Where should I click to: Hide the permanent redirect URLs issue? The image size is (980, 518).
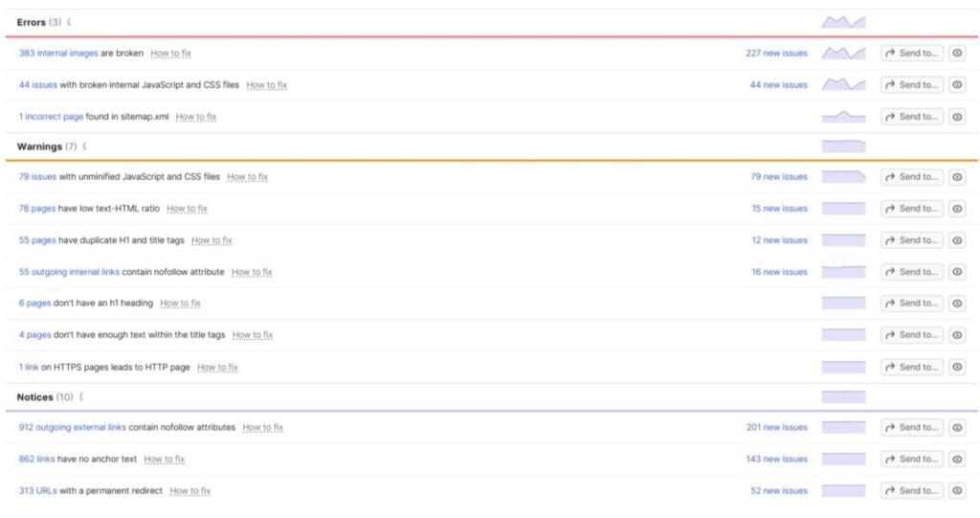tap(957, 490)
